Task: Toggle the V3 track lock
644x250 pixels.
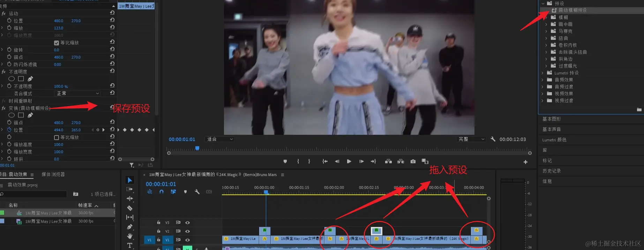Action: tap(158, 222)
